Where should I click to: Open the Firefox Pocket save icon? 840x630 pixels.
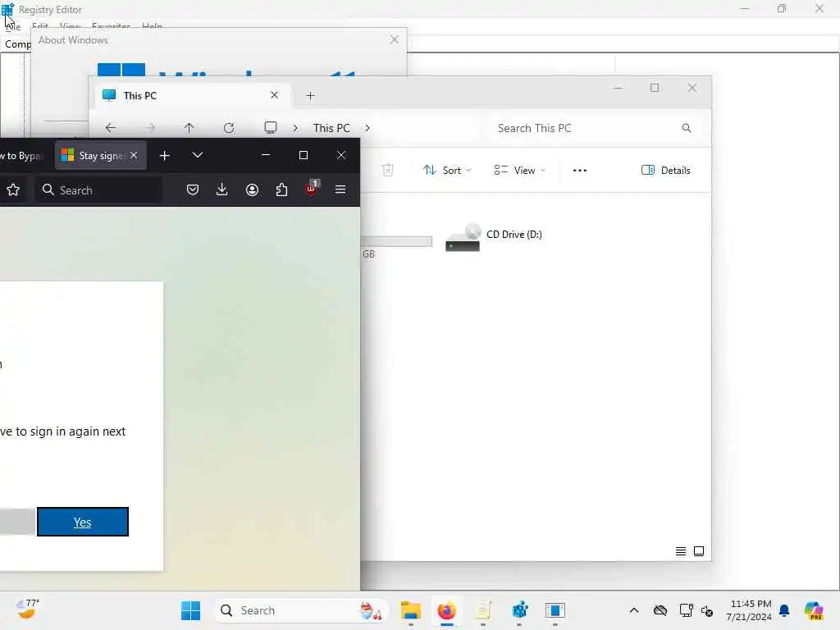(193, 189)
